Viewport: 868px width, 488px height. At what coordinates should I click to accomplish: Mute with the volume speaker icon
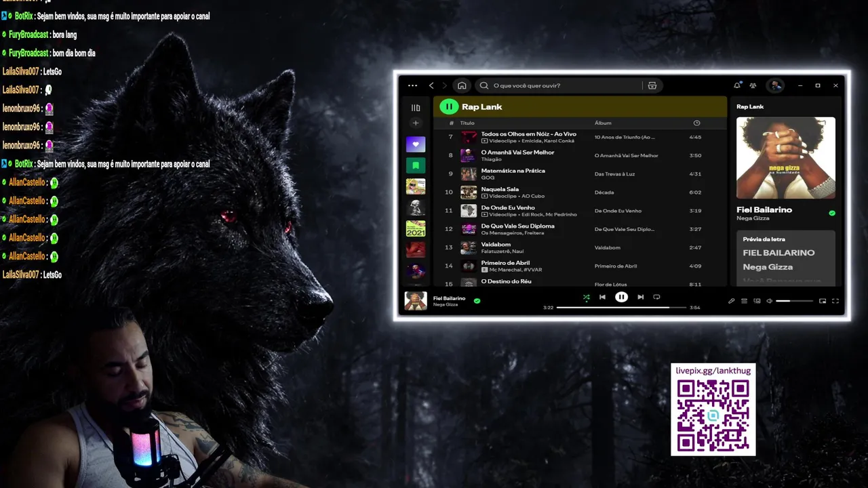[769, 301]
